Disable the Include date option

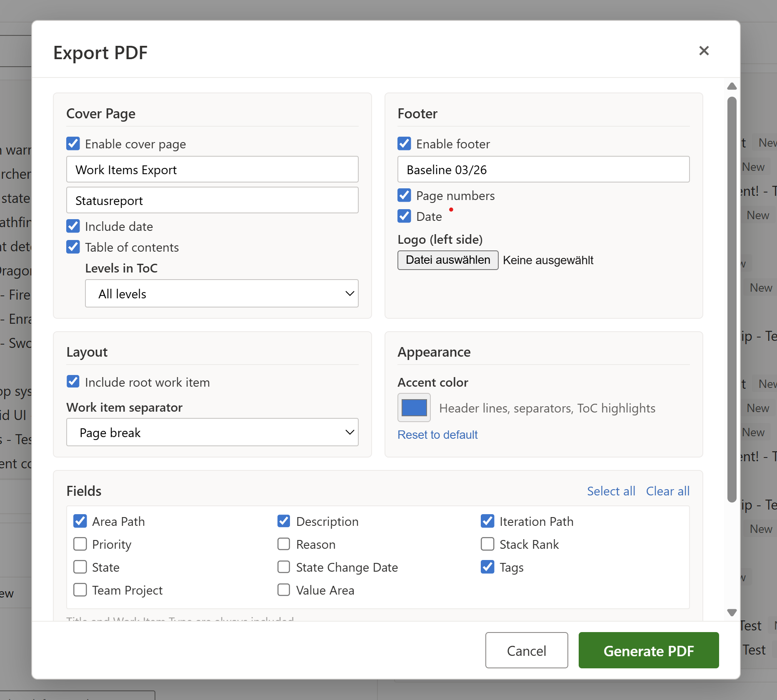[73, 226]
